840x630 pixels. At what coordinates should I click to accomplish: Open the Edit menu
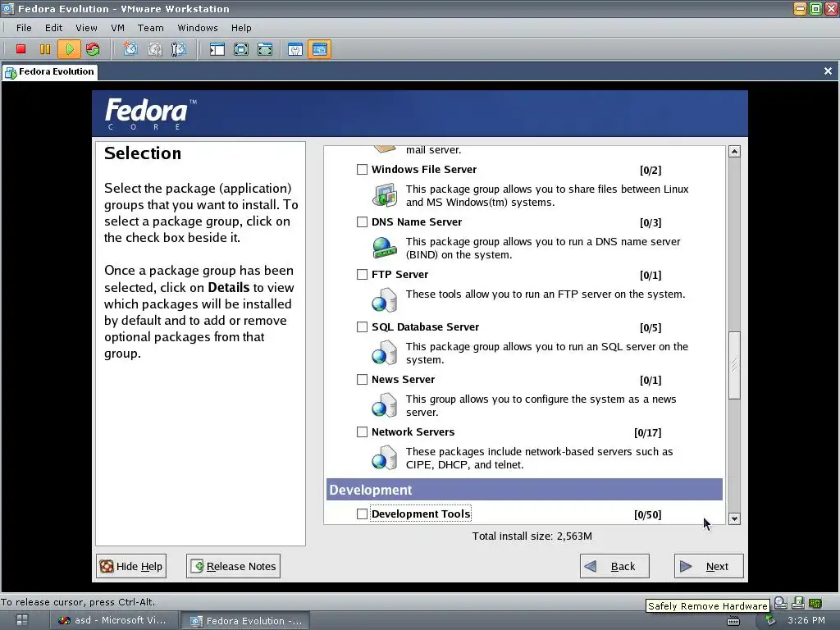(x=53, y=28)
